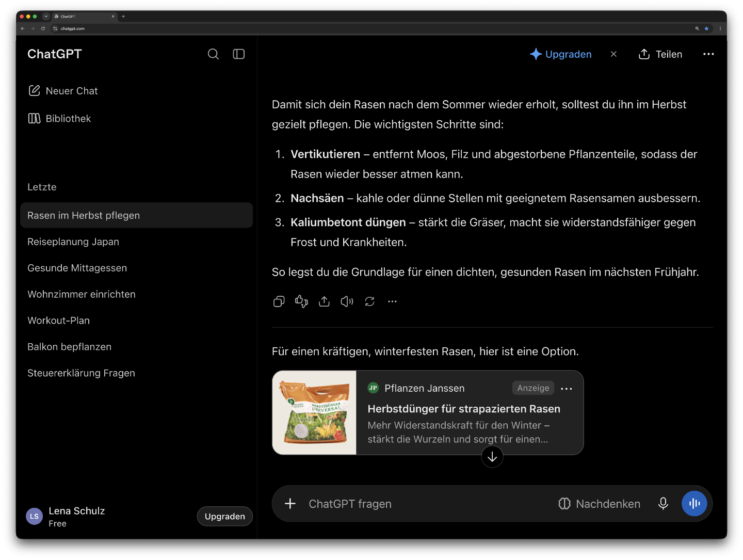Click the Anzeige ad label badge

point(533,388)
